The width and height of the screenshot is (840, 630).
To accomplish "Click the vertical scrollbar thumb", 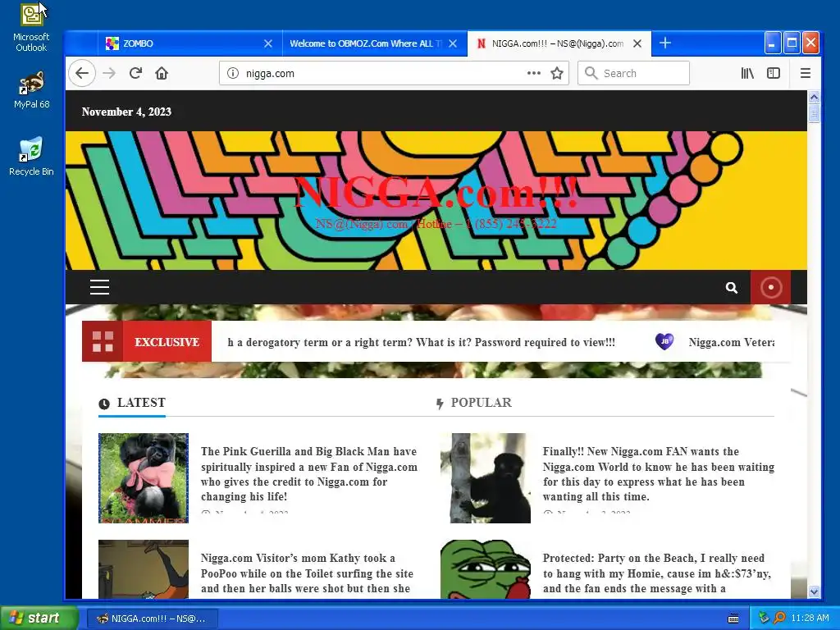I will (x=814, y=113).
